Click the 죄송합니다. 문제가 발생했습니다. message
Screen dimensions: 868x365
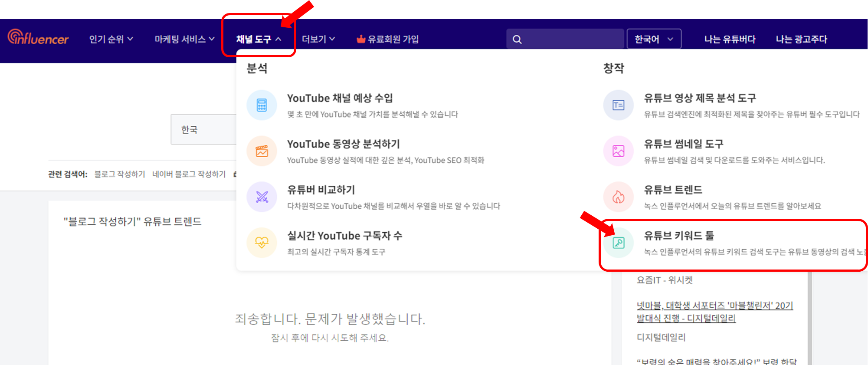click(330, 319)
